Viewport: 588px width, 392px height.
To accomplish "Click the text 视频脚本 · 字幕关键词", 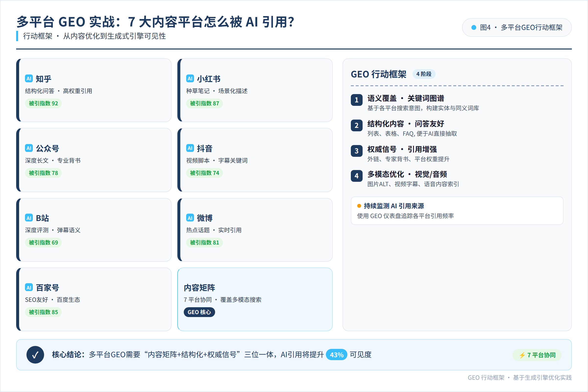I will pos(217,160).
